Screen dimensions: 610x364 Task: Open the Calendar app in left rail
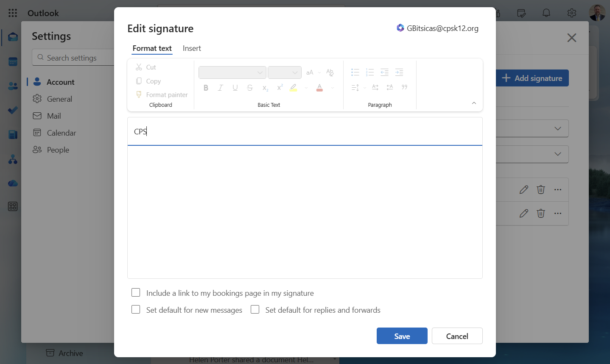pos(13,61)
